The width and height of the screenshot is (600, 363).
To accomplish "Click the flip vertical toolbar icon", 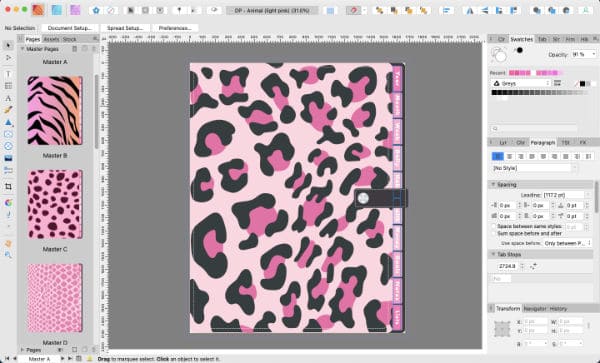I will coord(485,10).
